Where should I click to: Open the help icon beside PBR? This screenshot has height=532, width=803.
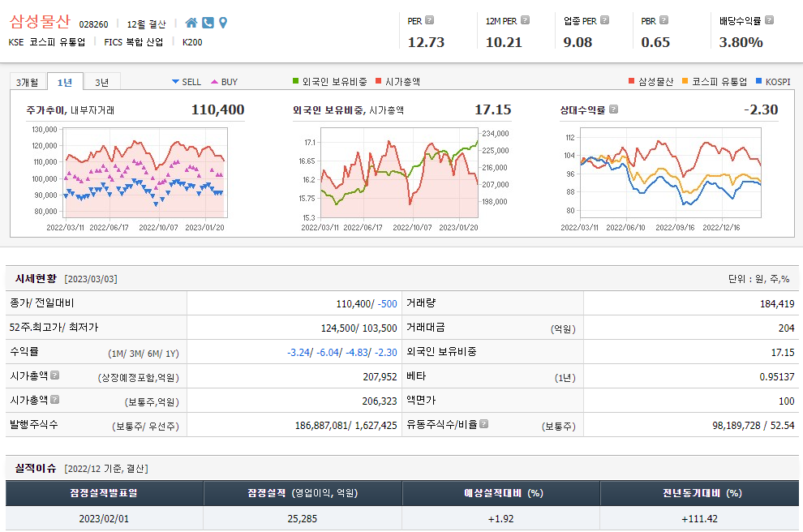coord(663,20)
